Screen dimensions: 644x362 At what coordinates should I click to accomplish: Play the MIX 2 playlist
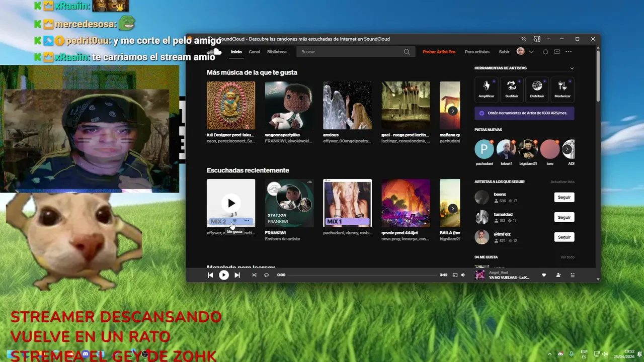tap(231, 203)
